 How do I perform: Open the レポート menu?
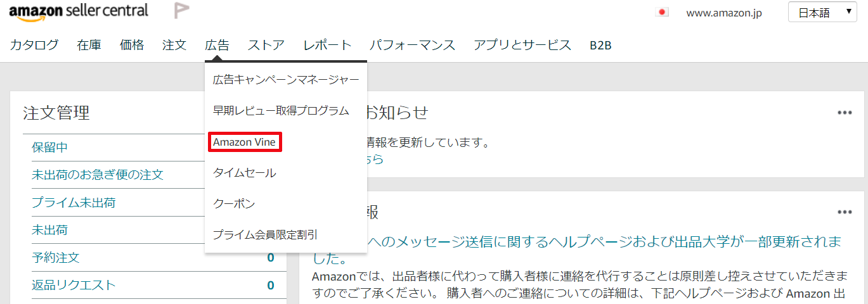click(327, 45)
